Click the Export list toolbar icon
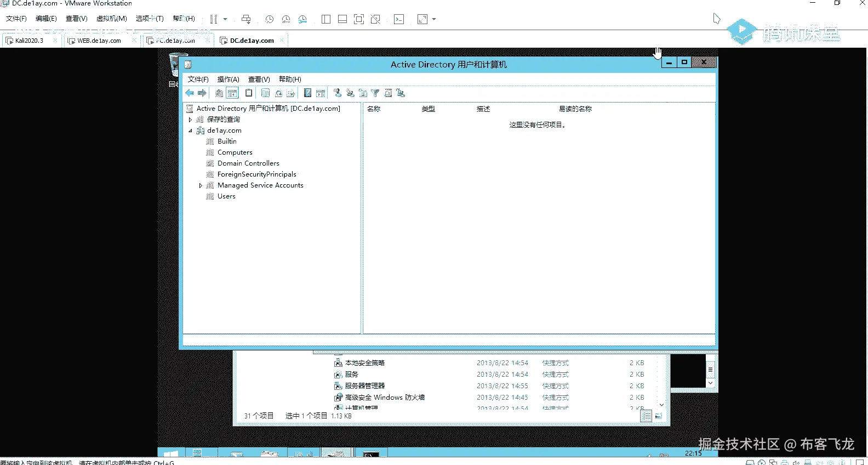 (291, 93)
